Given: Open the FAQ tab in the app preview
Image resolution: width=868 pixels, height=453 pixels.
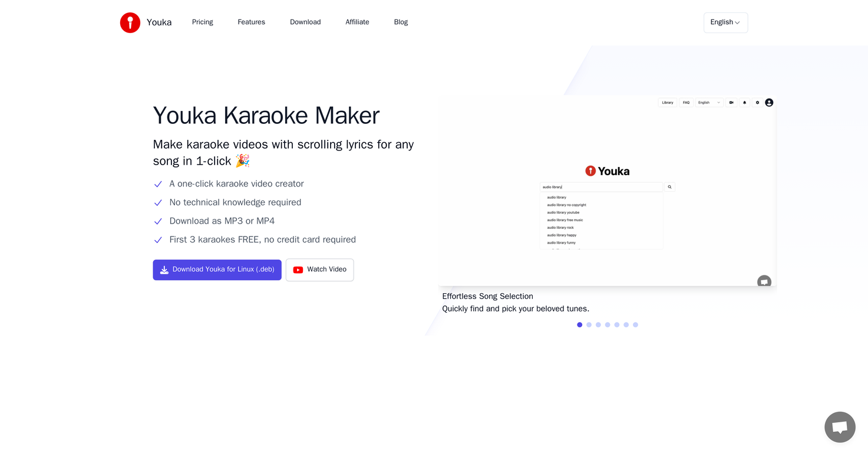Looking at the screenshot, I should coord(686,102).
